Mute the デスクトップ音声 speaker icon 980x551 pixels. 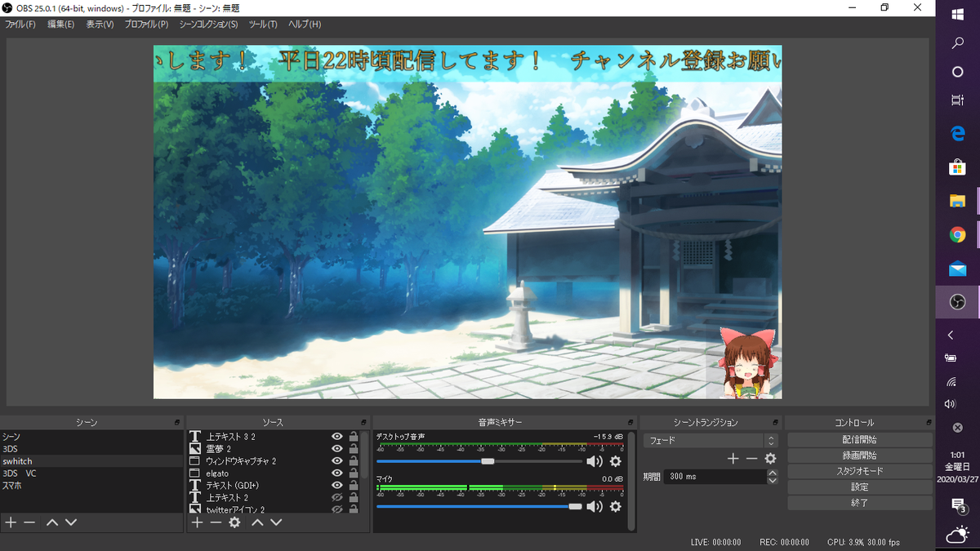(x=595, y=461)
